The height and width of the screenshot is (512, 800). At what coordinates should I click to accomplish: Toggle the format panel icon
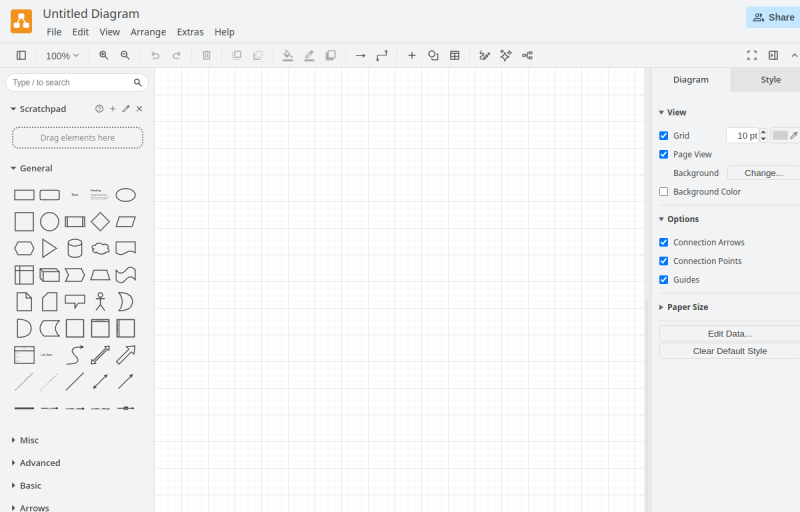click(x=773, y=56)
